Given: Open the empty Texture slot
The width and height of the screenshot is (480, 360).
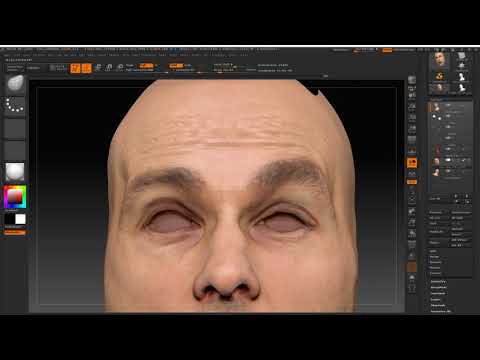Looking at the screenshot, I should pos(15,150).
